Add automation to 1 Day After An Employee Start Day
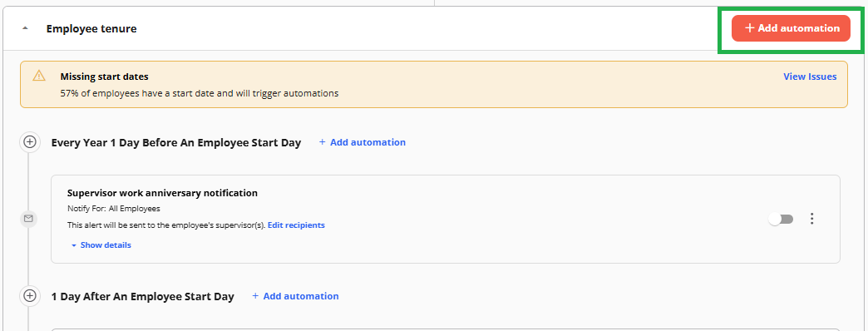 pyautogui.click(x=295, y=296)
